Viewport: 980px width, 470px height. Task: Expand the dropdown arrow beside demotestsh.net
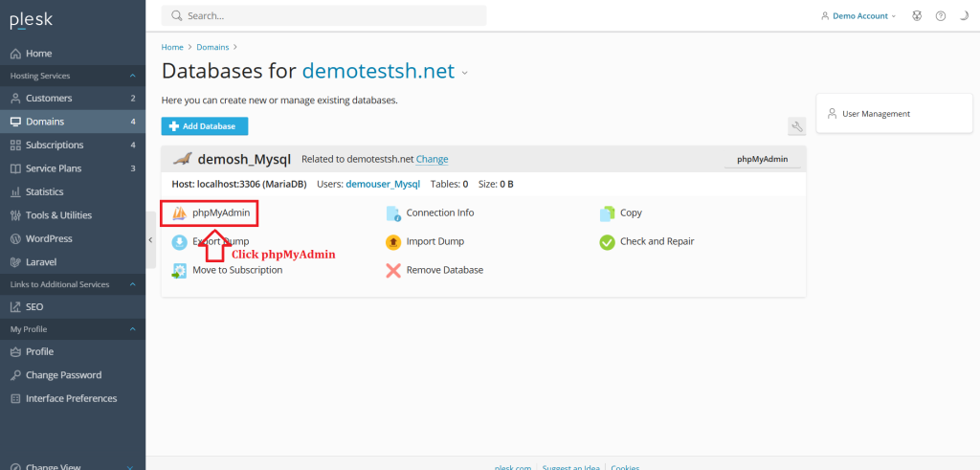coord(464,73)
